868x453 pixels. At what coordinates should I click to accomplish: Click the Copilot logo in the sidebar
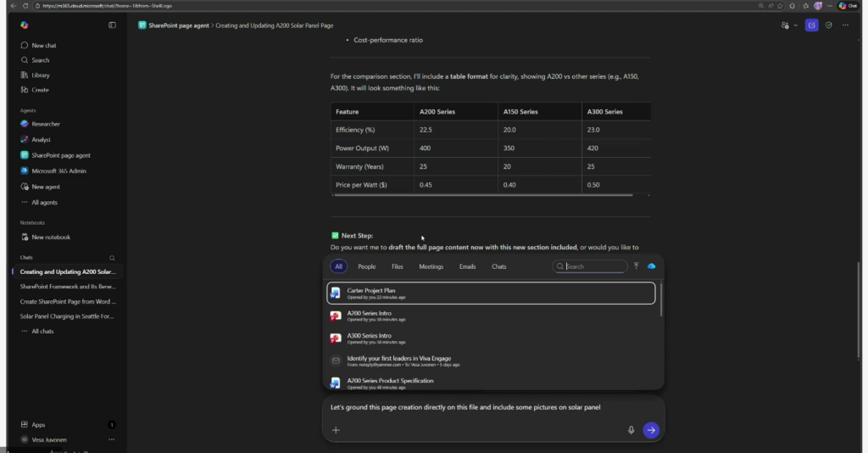click(x=25, y=25)
